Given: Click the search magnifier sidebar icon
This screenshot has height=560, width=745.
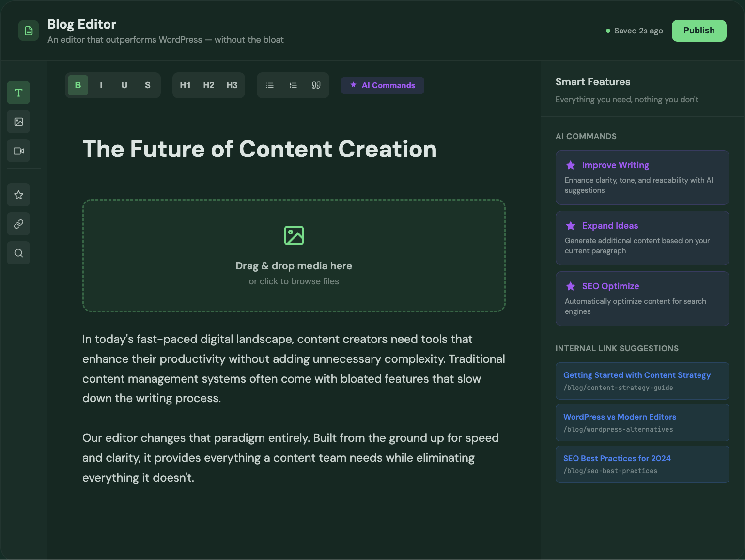Looking at the screenshot, I should (x=18, y=253).
